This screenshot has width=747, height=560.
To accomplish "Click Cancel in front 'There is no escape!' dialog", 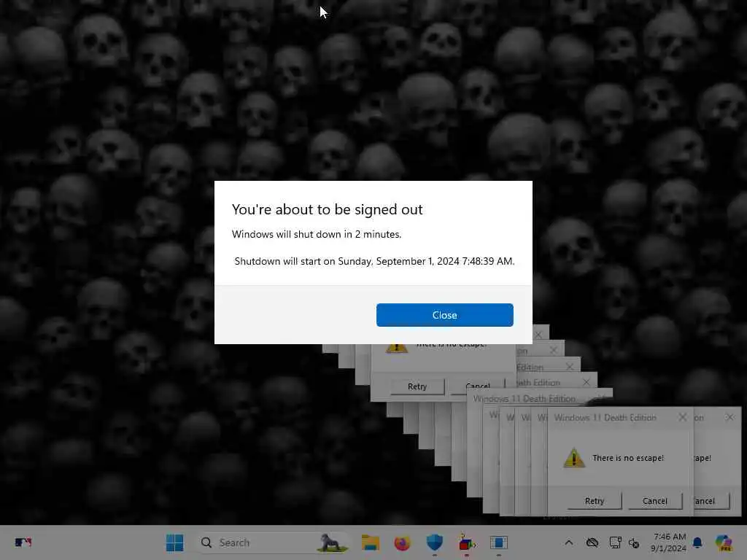I will (654, 500).
